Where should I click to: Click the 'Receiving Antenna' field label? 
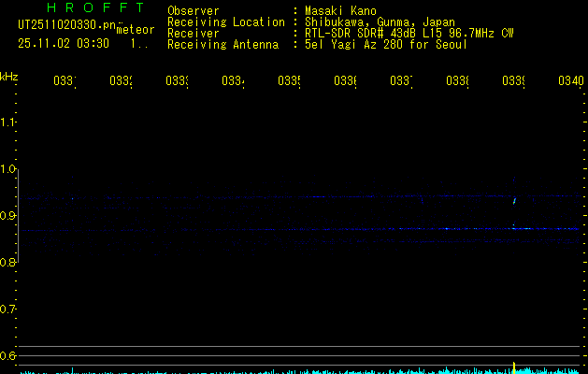222,44
